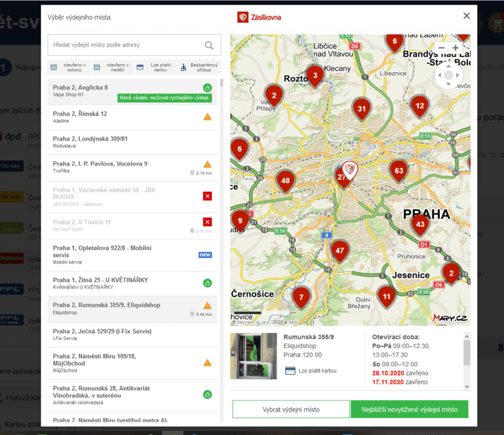Click map cluster marker 47
Viewport: 504px width, 435px height.
point(340,250)
